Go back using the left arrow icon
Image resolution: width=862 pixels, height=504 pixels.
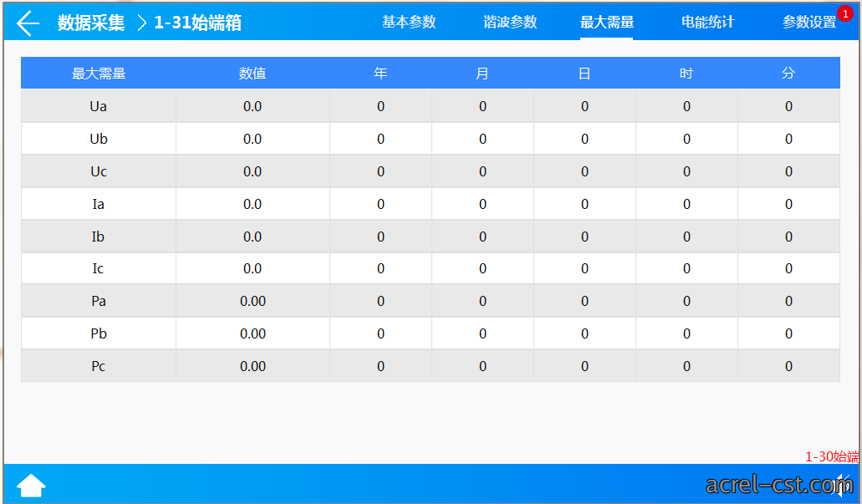tap(28, 23)
